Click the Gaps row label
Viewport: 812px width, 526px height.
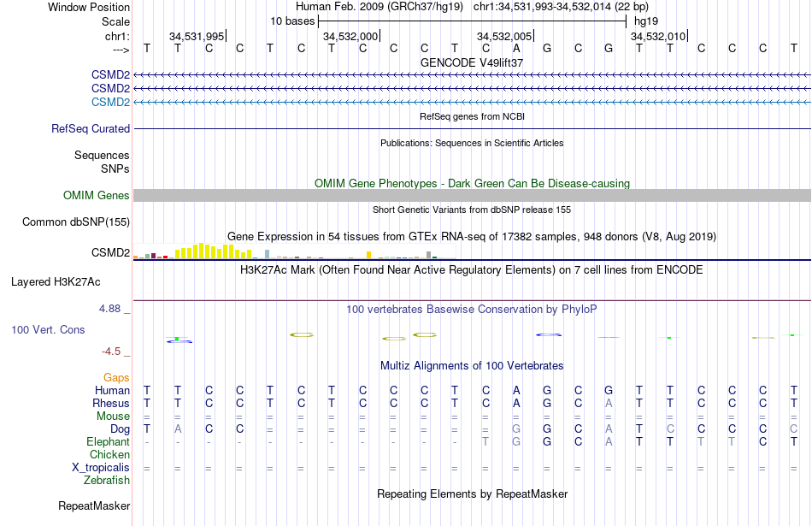(116, 378)
